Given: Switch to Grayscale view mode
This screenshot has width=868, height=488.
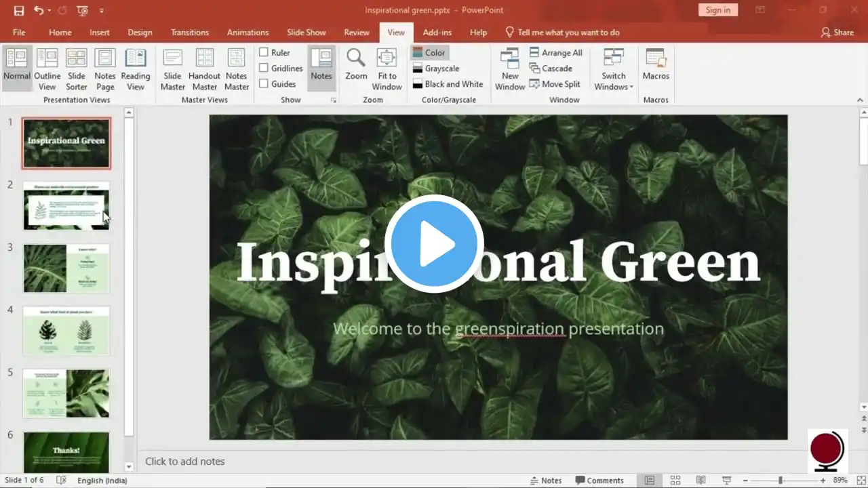Looking at the screenshot, I should (436, 68).
